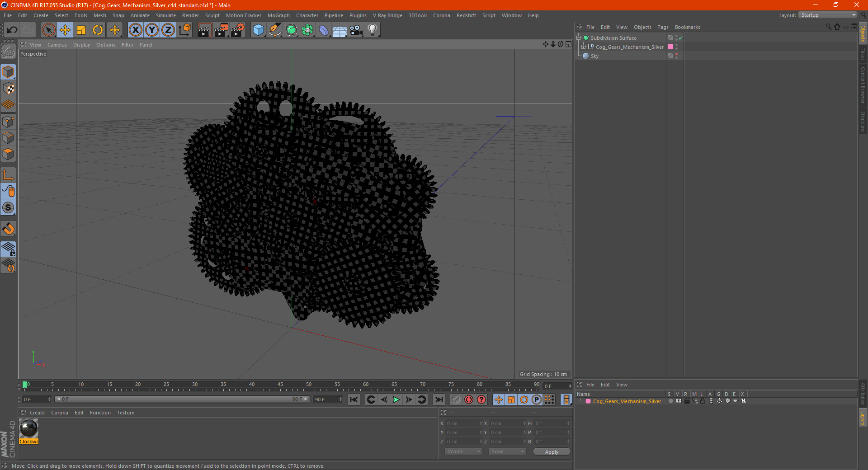Toggle coordinate system icon

[184, 30]
